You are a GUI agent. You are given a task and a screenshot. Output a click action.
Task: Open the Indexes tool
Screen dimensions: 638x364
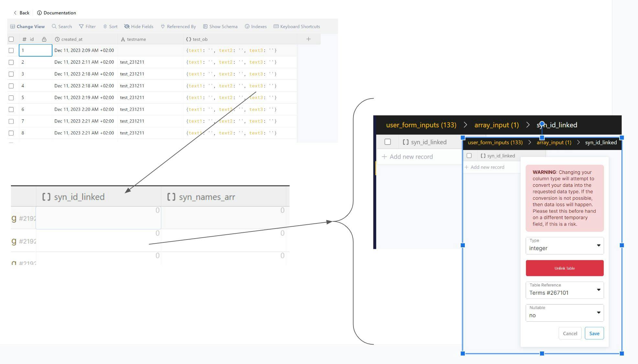coord(255,27)
